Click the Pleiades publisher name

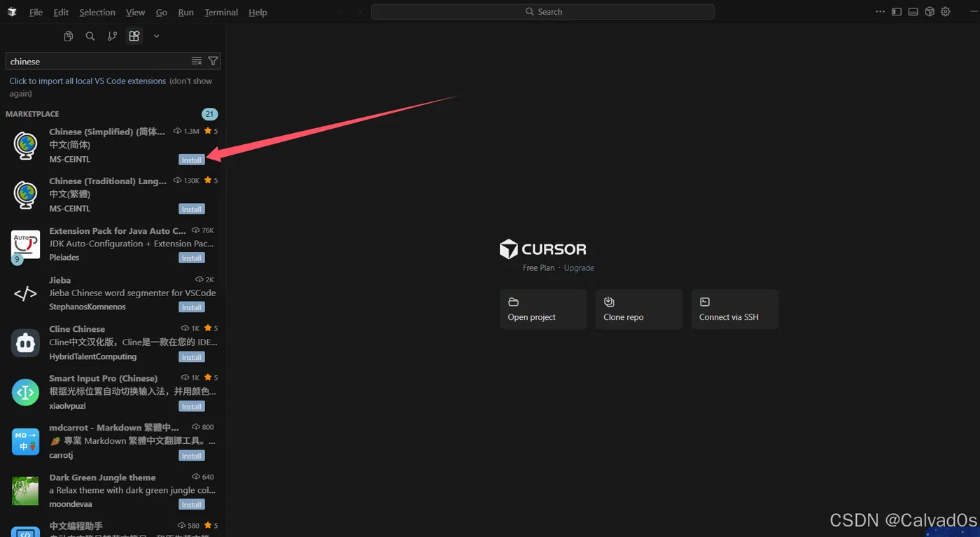pyautogui.click(x=64, y=258)
